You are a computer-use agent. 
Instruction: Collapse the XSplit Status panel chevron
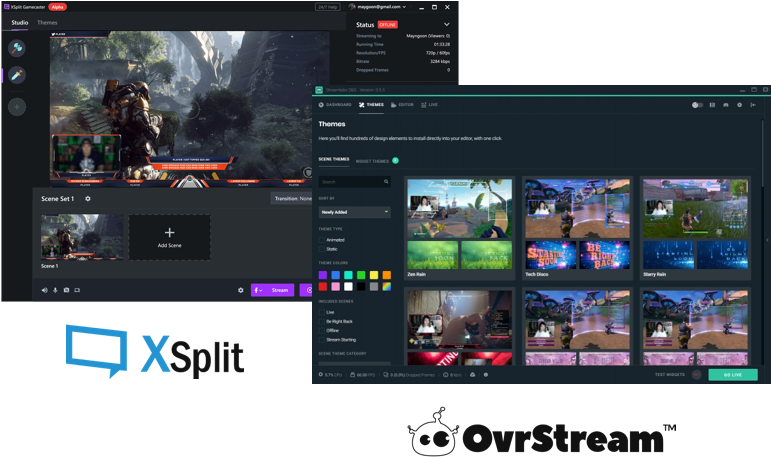tap(446, 24)
